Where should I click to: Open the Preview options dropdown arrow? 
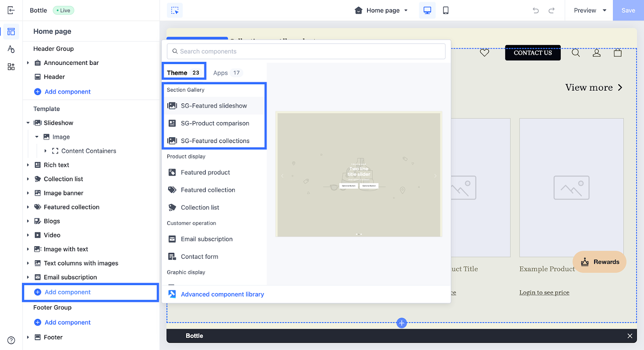pos(605,10)
